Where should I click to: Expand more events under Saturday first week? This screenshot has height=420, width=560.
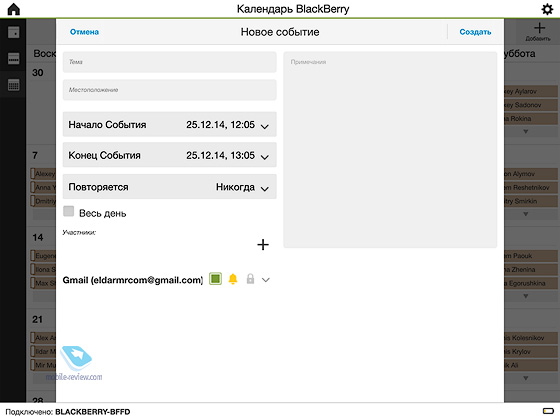(525, 131)
